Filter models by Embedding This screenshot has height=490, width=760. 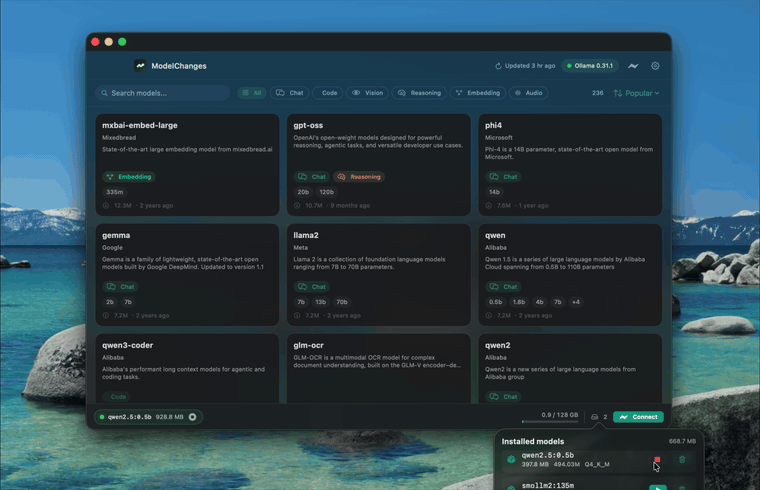(478, 93)
